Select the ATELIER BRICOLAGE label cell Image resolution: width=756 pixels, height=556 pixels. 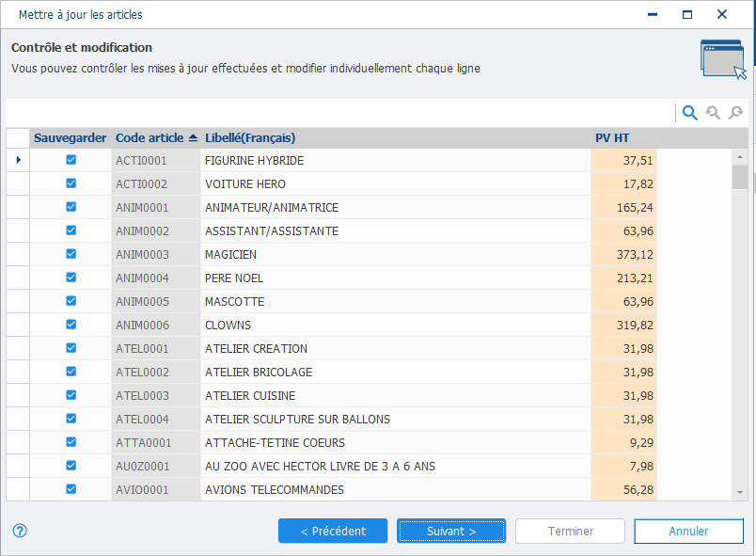(396, 372)
